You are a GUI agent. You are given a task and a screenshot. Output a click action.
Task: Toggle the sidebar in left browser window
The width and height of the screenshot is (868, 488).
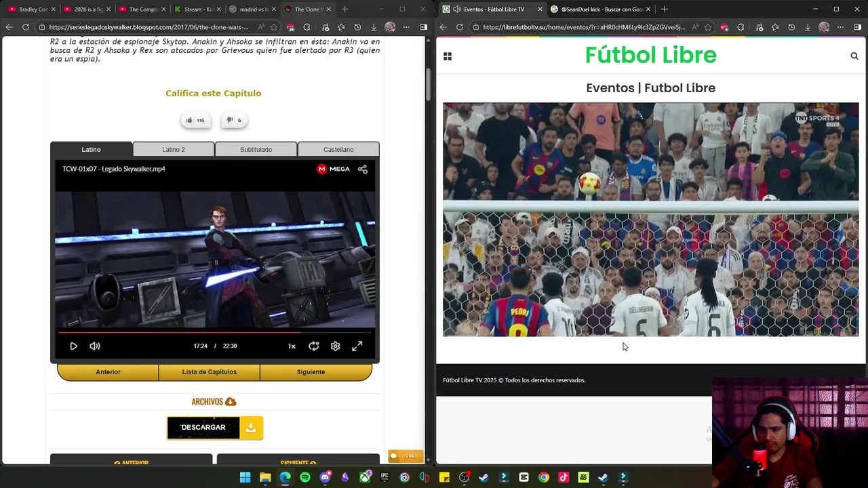tap(423, 27)
